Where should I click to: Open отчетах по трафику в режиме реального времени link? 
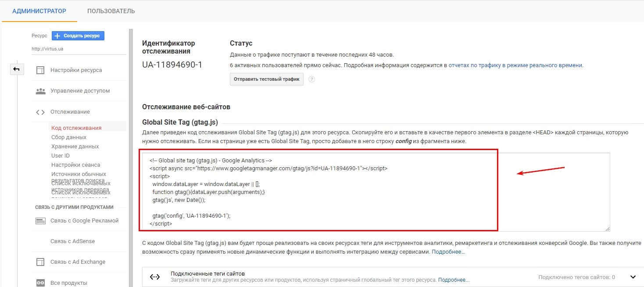(x=515, y=65)
